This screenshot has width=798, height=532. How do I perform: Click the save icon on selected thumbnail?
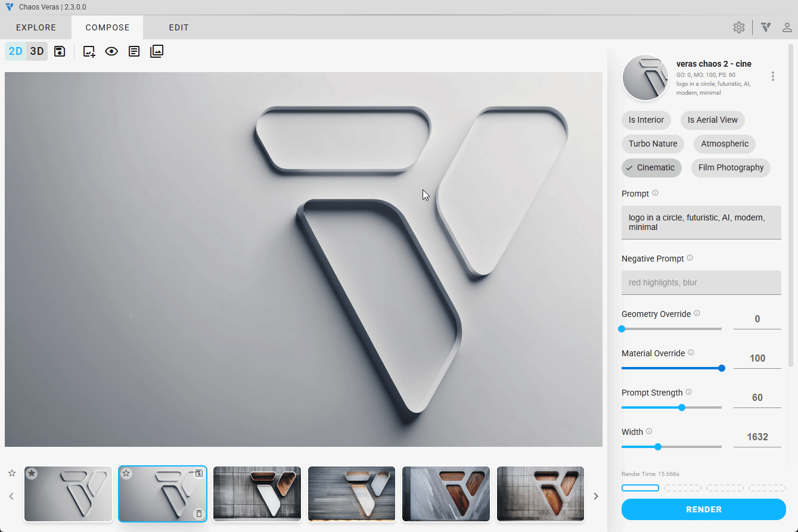pos(199,473)
